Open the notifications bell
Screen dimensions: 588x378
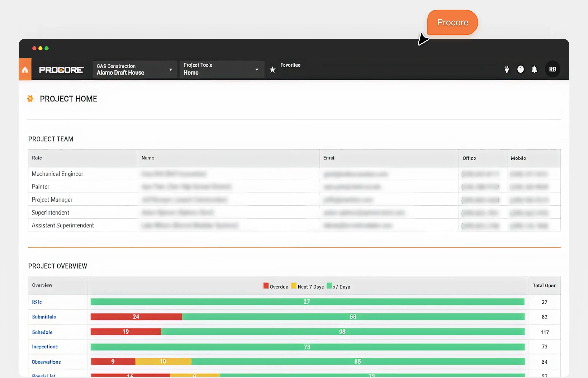pos(534,69)
